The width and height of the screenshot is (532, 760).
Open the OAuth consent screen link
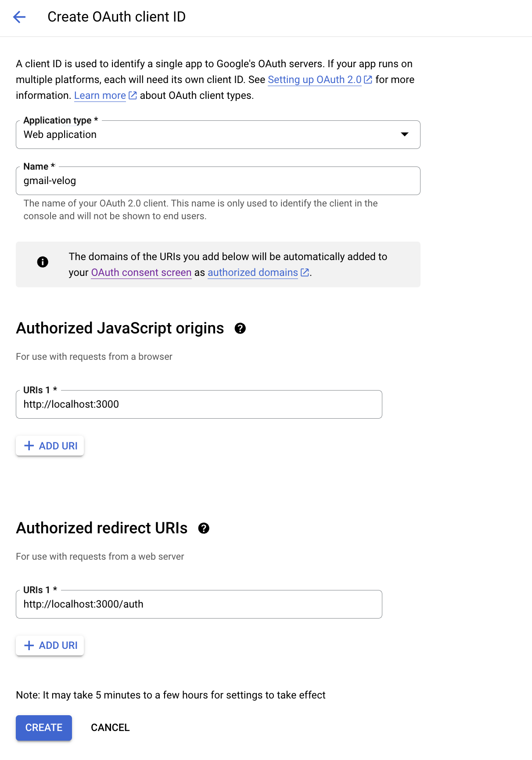(141, 272)
